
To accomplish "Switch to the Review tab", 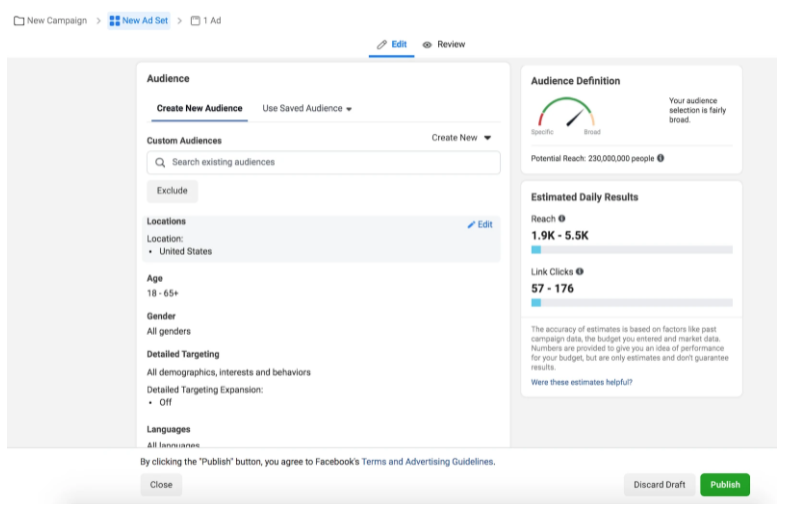I will click(444, 45).
